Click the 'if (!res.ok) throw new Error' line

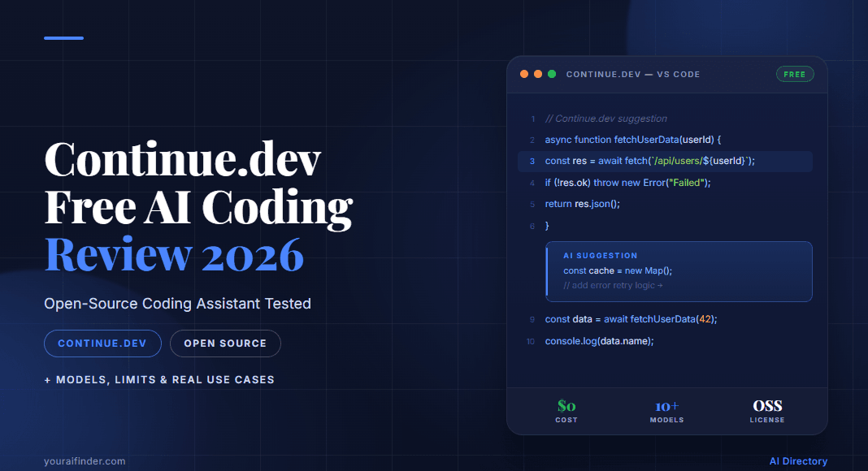[627, 183]
